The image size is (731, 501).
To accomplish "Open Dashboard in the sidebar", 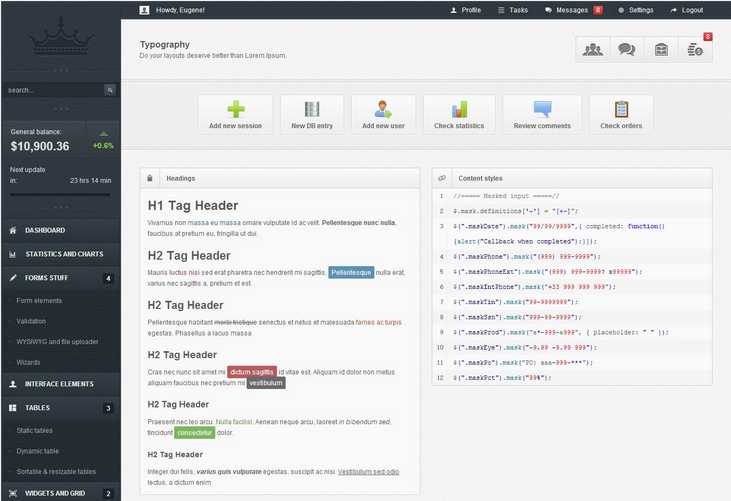I will click(x=61, y=230).
